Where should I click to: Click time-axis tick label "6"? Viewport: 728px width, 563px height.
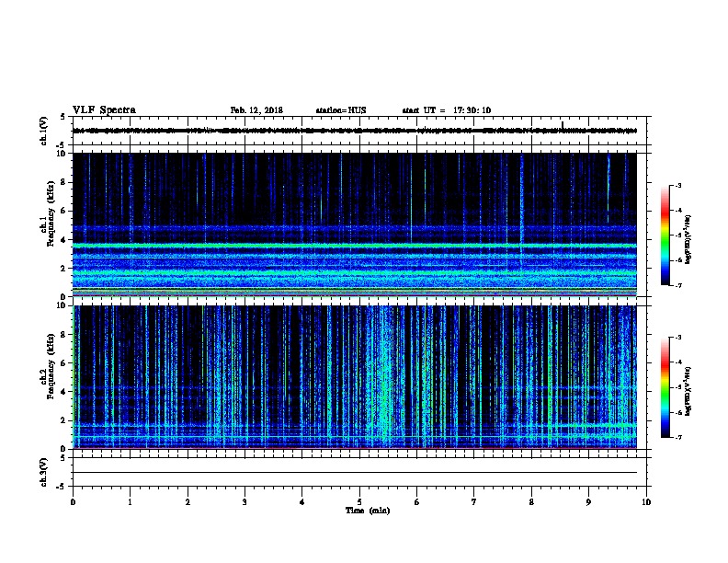(417, 502)
